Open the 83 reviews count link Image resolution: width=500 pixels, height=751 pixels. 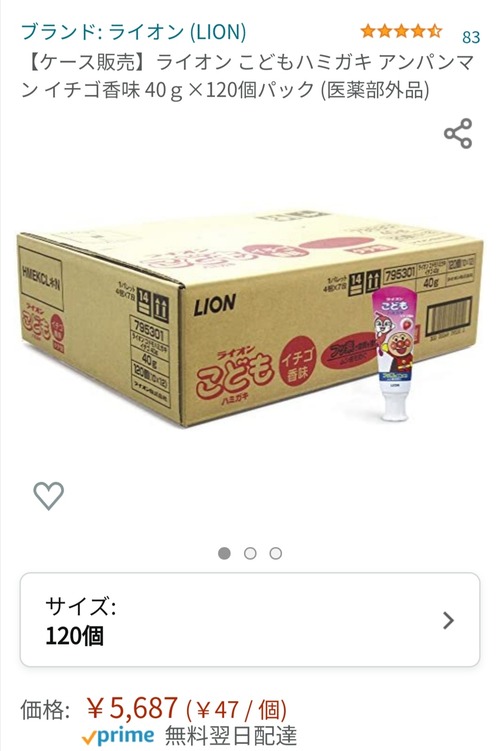pyautogui.click(x=471, y=36)
